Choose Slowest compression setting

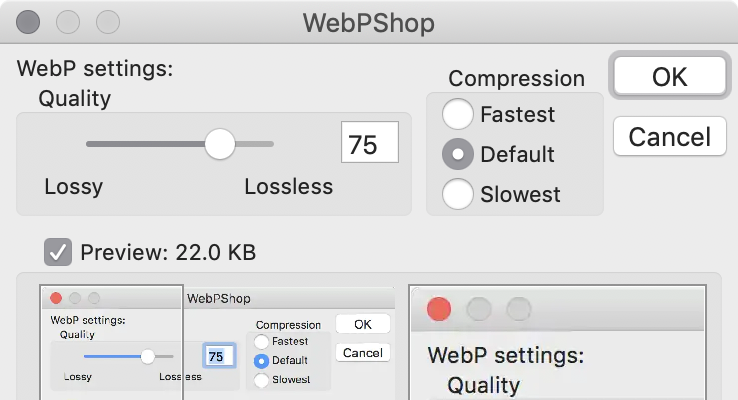point(457,194)
